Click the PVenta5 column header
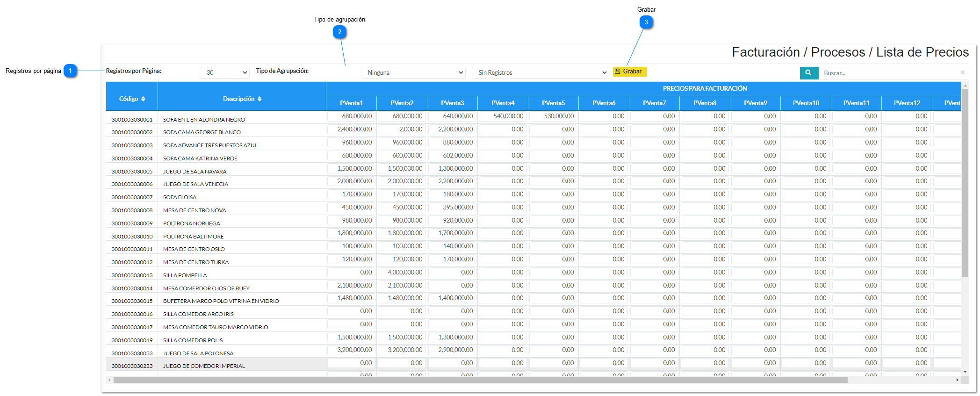 tap(554, 103)
